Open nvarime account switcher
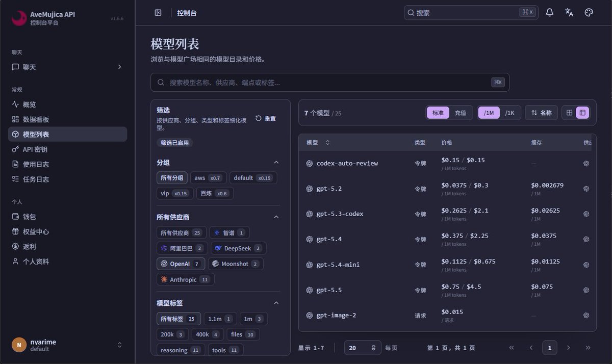 click(x=120, y=345)
